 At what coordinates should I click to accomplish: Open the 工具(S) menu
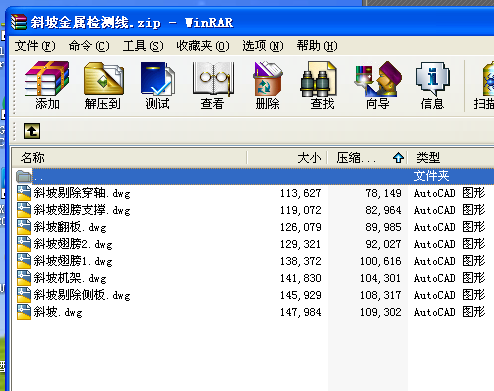[x=143, y=46]
